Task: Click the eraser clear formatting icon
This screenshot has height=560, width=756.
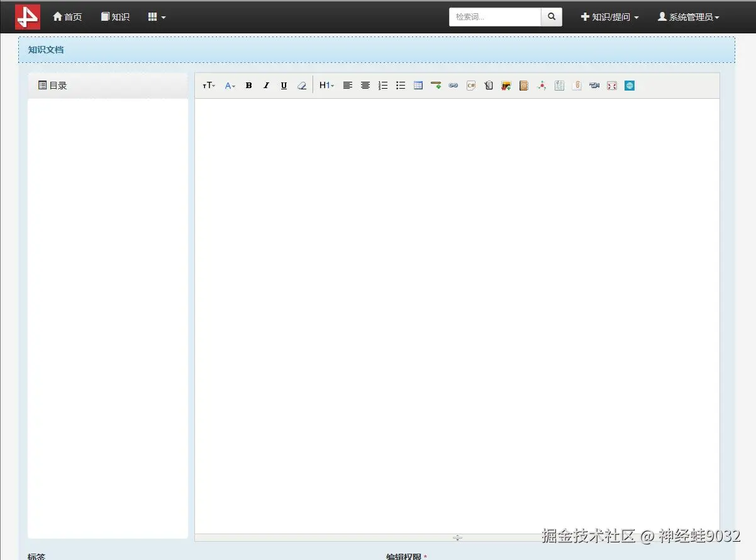Action: [302, 86]
